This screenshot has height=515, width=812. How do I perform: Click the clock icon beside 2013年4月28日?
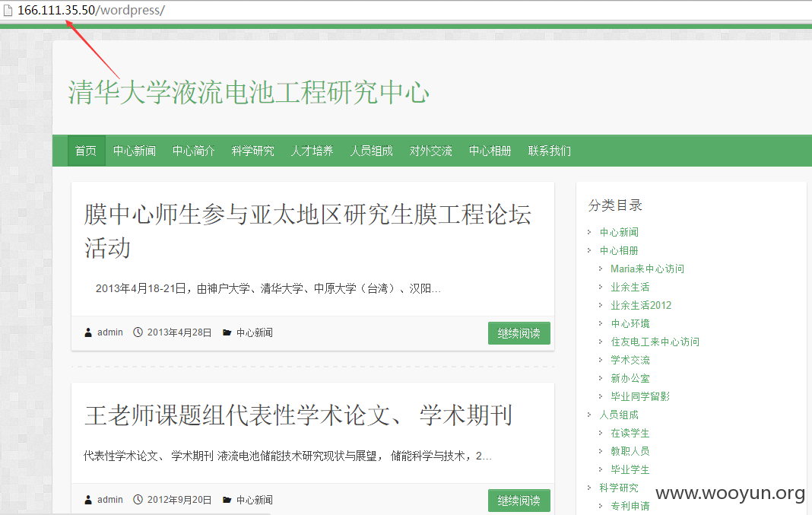tap(138, 332)
